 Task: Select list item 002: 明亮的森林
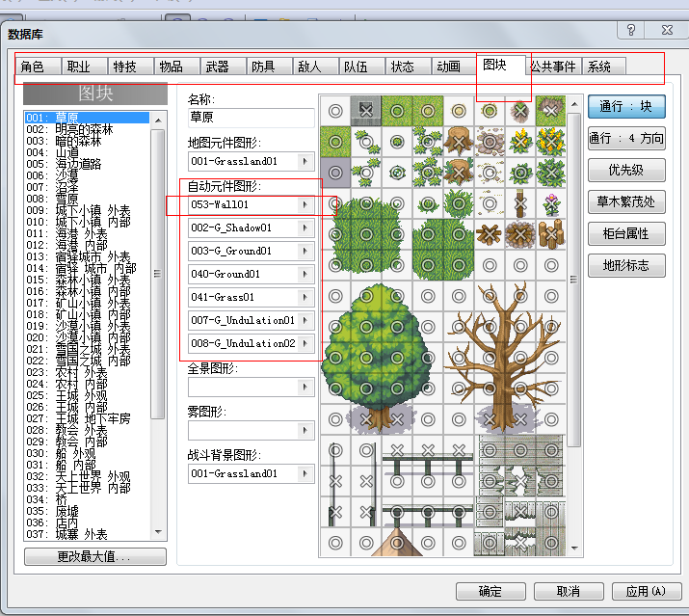click(87, 129)
